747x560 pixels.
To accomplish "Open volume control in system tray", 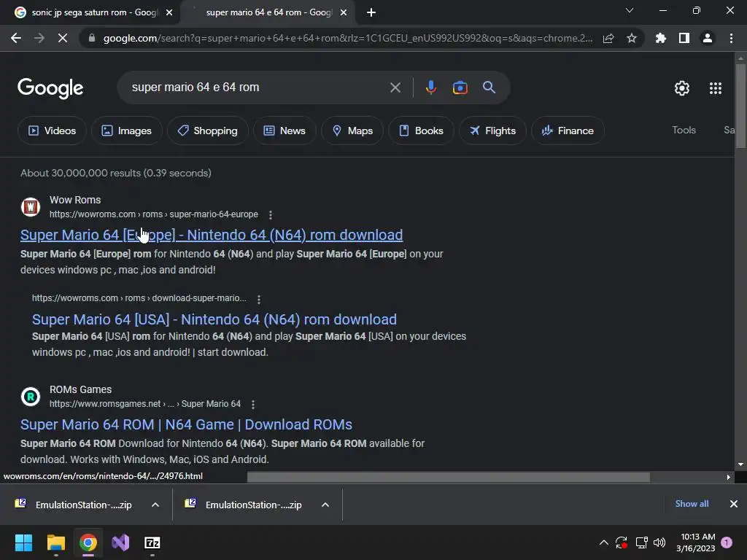I will (x=659, y=542).
